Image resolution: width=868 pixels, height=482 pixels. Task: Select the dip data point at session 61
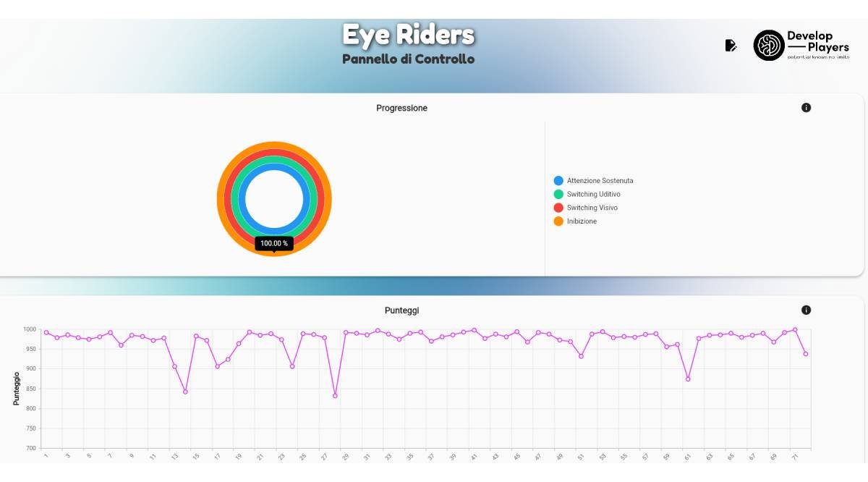688,379
